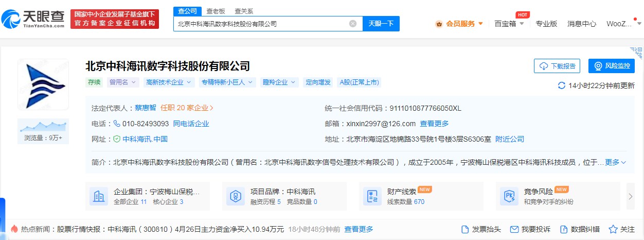Open the 百宝箱 dropdown menu
The width and height of the screenshot is (644, 240).
pyautogui.click(x=509, y=24)
